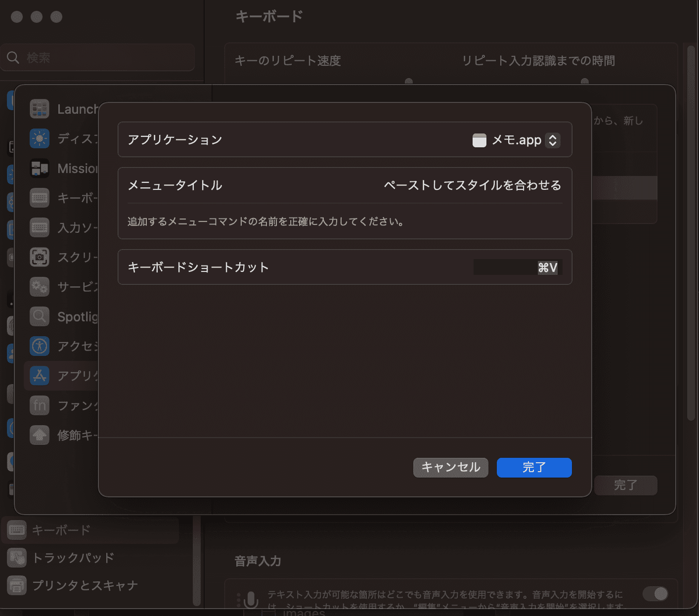Click the メニュータイトル text field
The width and height of the screenshot is (699, 616).
[x=472, y=185]
